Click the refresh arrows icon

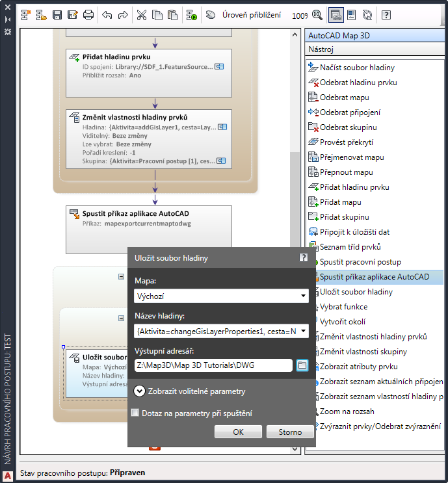[x=367, y=15]
